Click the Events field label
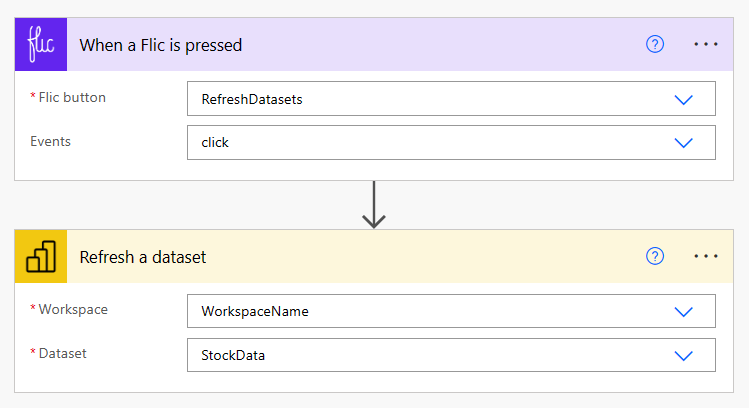The width and height of the screenshot is (749, 408). 51,141
